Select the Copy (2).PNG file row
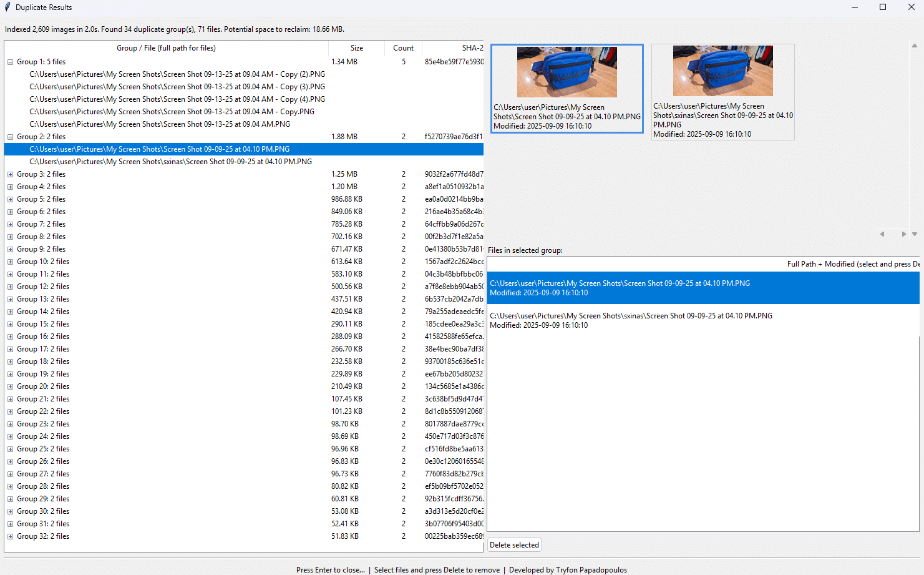Screen dimensions: 924x575 [x=177, y=74]
